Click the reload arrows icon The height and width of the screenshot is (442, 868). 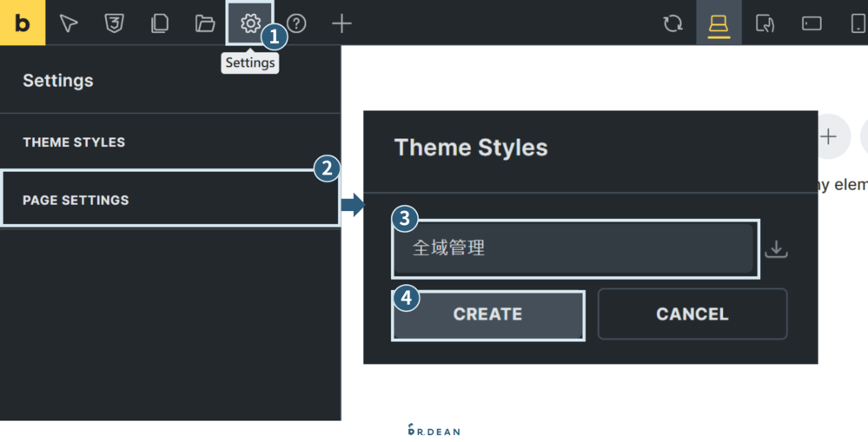click(x=673, y=23)
